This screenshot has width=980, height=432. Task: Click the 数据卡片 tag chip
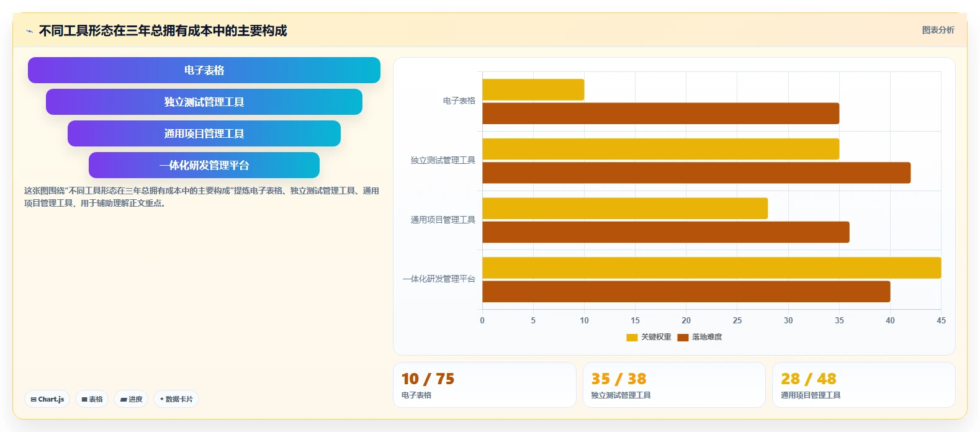click(176, 399)
